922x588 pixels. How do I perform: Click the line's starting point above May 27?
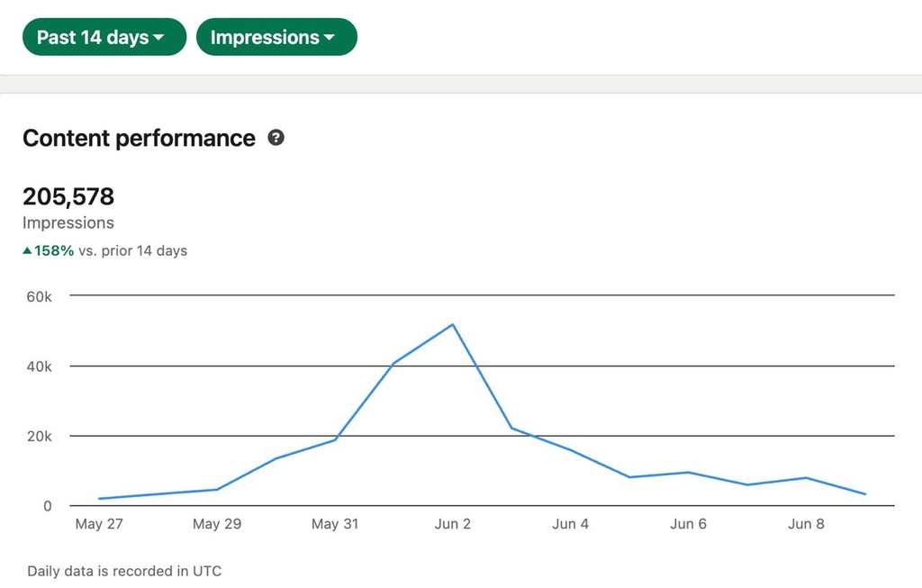(100, 498)
